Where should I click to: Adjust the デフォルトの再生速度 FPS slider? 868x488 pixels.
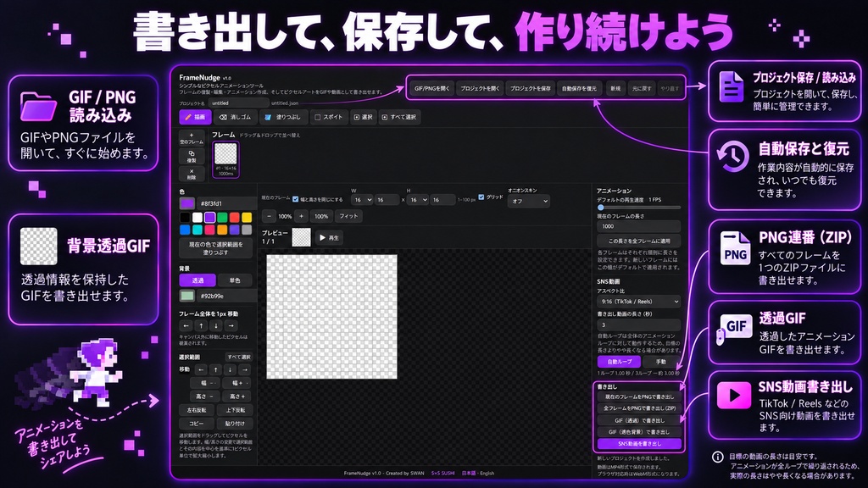tap(639, 208)
